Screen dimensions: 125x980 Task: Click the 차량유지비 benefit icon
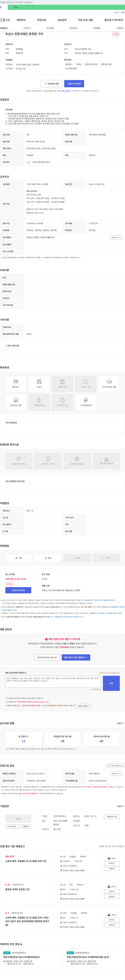pos(62,384)
